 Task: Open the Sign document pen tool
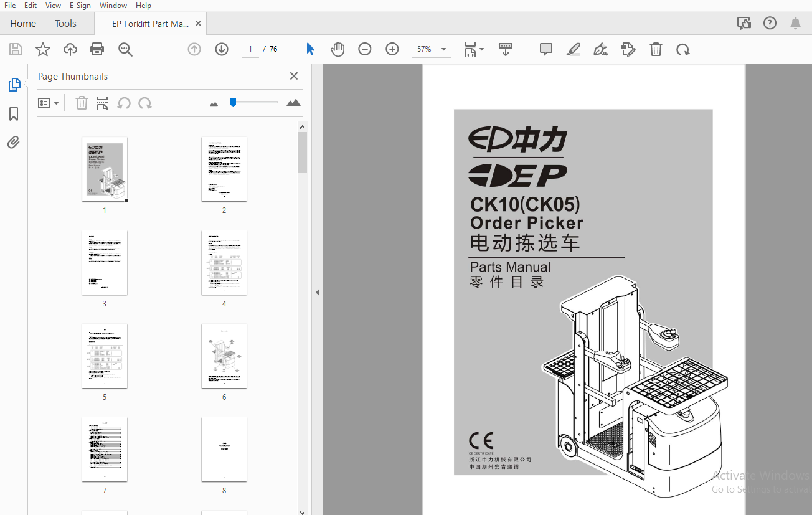point(601,49)
